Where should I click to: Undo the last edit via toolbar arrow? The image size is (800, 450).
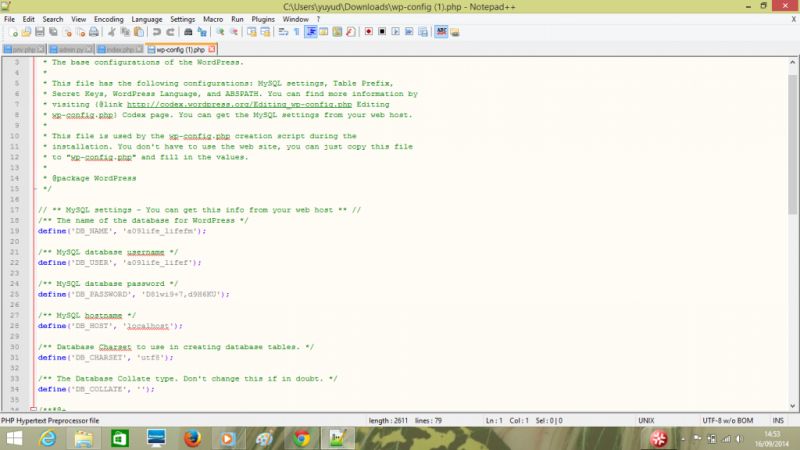click(x=157, y=32)
